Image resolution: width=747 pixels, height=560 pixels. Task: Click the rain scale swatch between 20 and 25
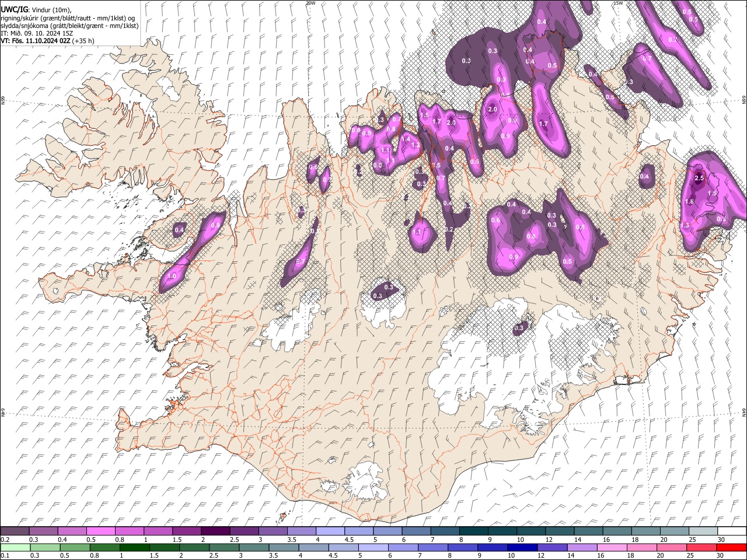click(672, 547)
